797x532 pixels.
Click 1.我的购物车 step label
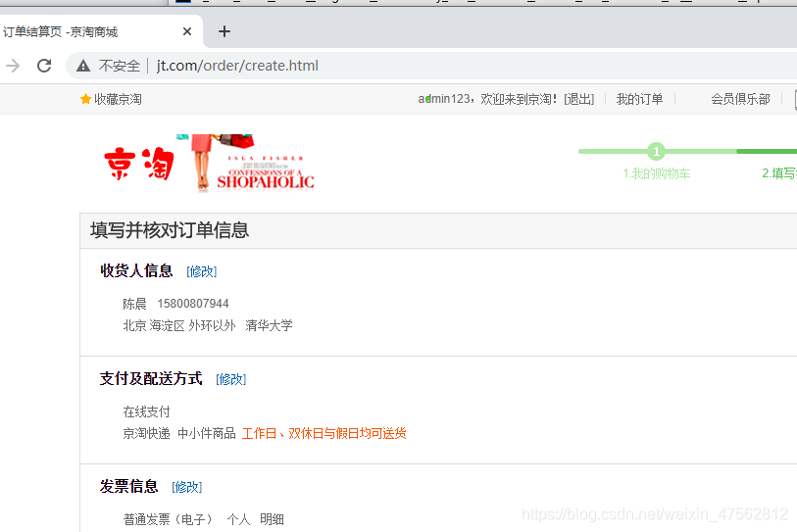[x=656, y=173]
